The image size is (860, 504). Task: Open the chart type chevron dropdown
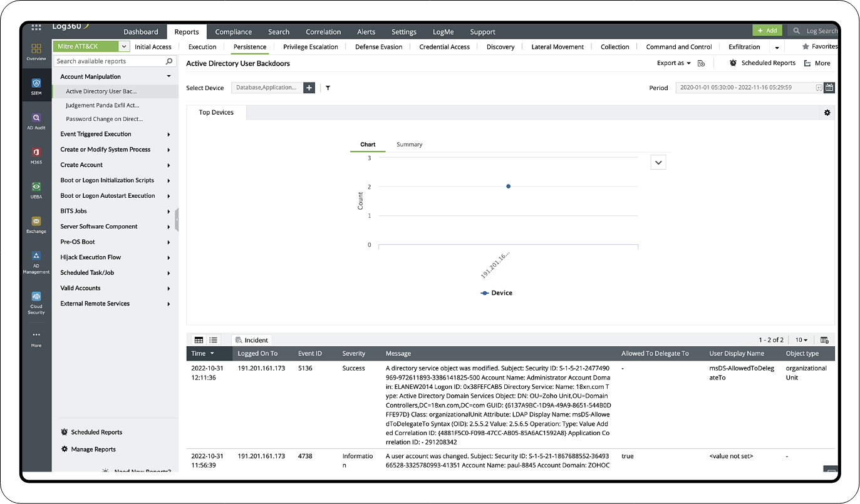[658, 162]
